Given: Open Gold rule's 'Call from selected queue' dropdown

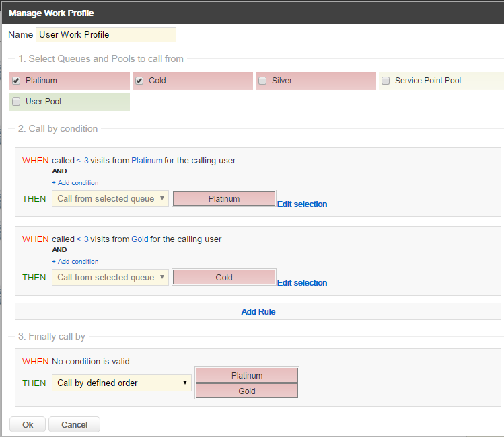Looking at the screenshot, I should 110,277.
